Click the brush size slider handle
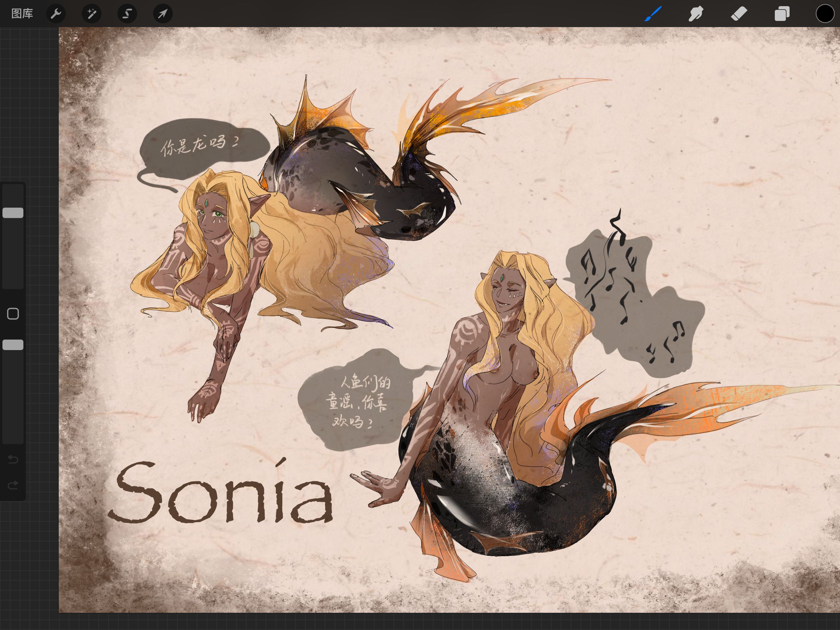The height and width of the screenshot is (630, 840). pyautogui.click(x=13, y=213)
